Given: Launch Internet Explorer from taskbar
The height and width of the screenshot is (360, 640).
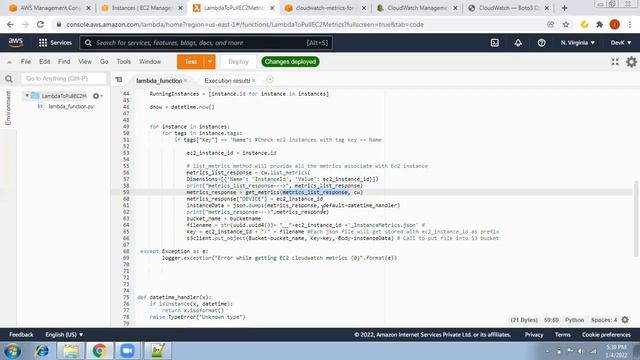Looking at the screenshot, I should tap(42, 351).
